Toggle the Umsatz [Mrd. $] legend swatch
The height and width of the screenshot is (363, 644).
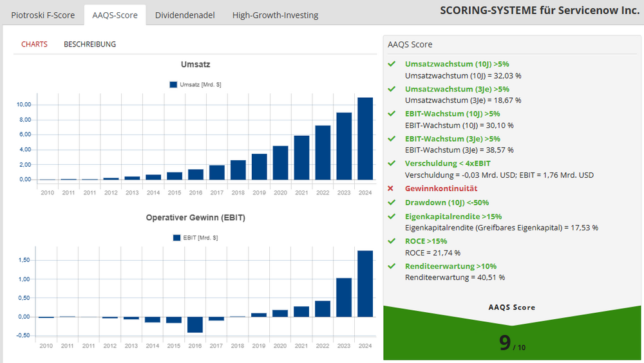(173, 84)
